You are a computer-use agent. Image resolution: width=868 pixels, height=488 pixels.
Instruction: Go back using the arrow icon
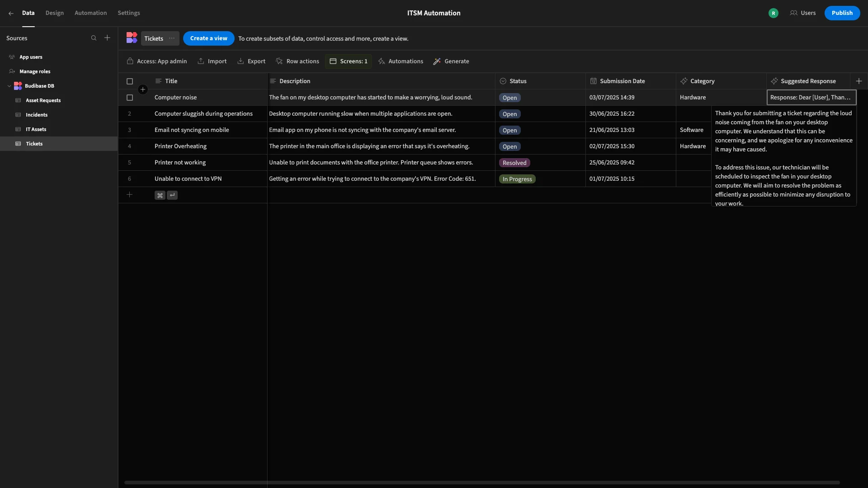(11, 14)
